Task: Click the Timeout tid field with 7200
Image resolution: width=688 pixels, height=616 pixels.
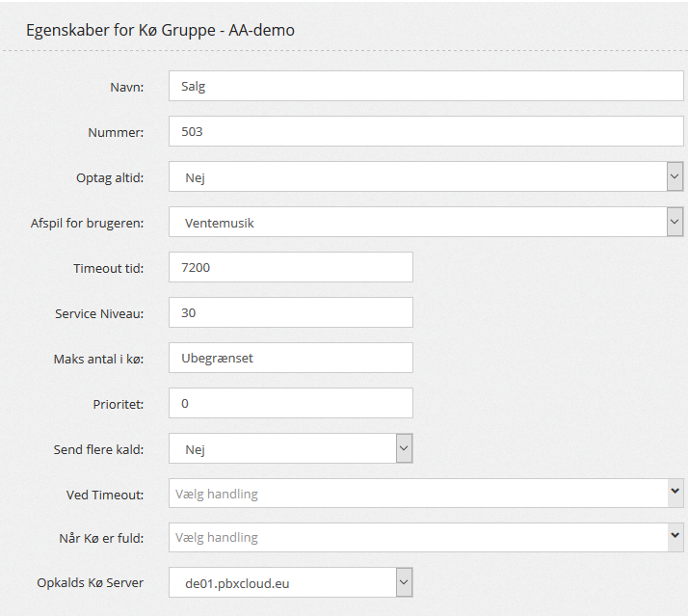Action: point(290,267)
